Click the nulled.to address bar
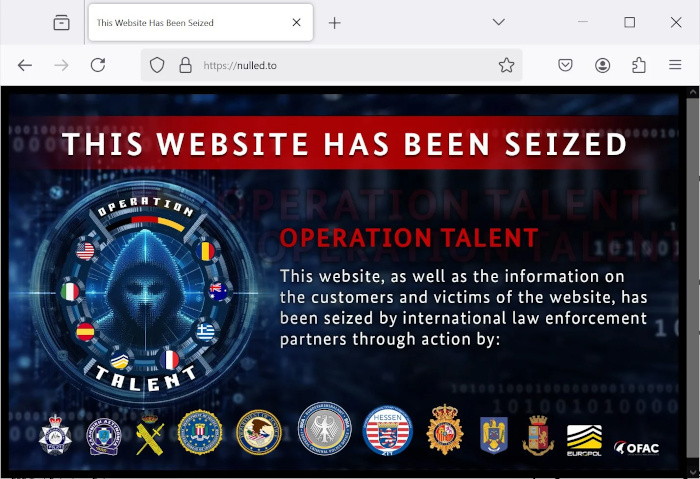The width and height of the screenshot is (700, 479). 331,65
